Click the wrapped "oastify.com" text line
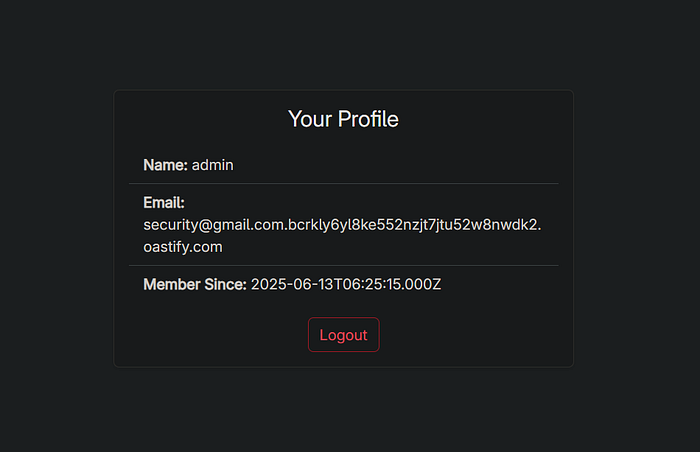The height and width of the screenshot is (452, 700). pos(183,246)
